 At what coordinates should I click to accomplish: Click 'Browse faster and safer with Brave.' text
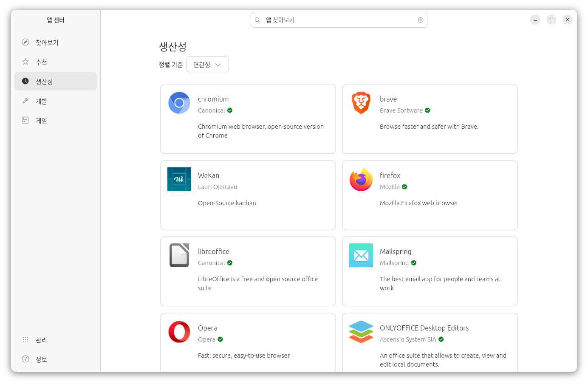[x=429, y=127]
